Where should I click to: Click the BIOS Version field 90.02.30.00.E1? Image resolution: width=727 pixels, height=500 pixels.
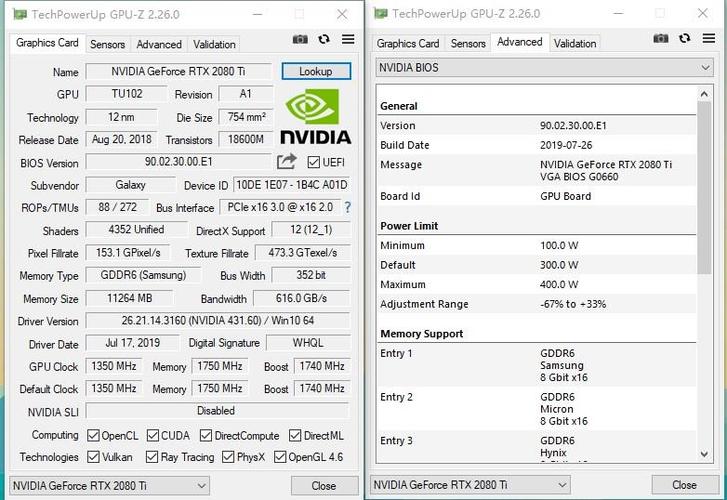coord(179,161)
